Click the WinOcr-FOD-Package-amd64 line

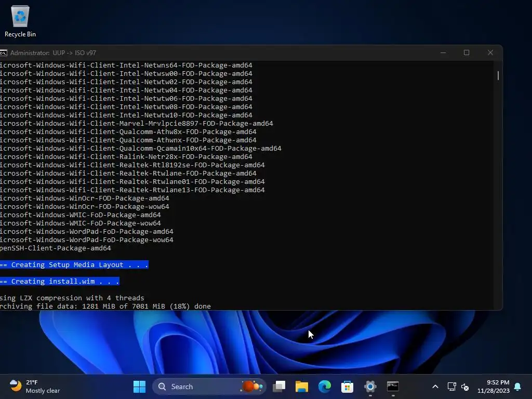coord(85,198)
